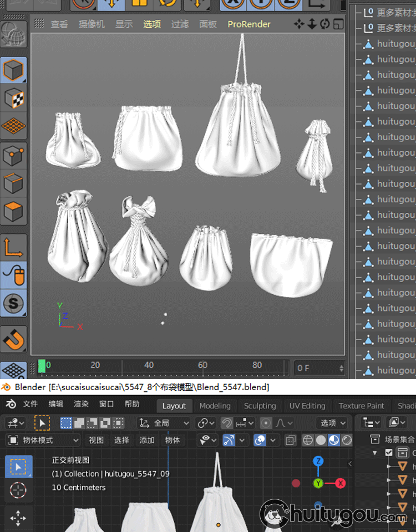The image size is (416, 532).
Task: Collapse the Scene Collection tree arrow
Action: point(375,453)
